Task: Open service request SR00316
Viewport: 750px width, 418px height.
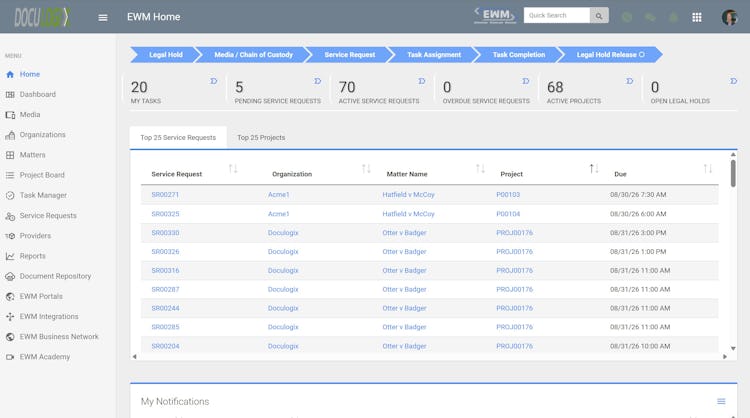Action: tap(165, 271)
